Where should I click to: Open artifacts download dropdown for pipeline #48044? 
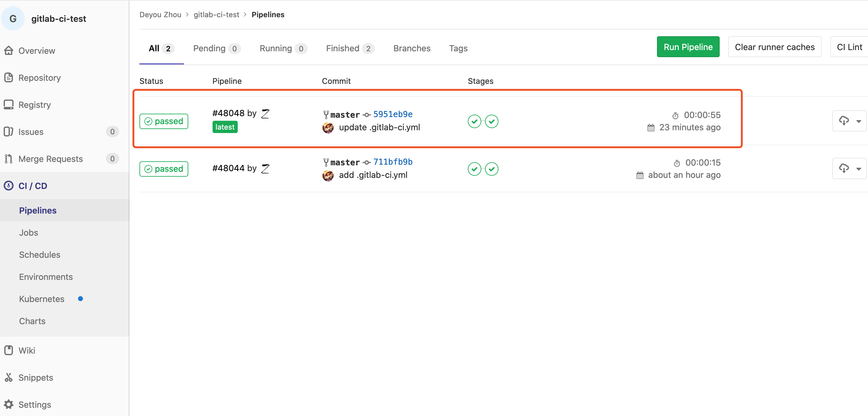[x=849, y=169]
